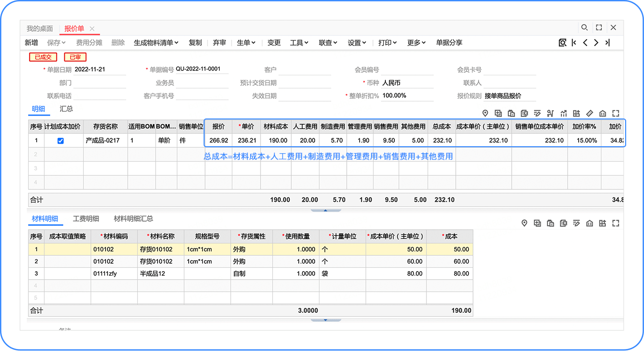Click the splitter handle below the 合计 190.00 row
Screen dimensions: 644x351
325,320
